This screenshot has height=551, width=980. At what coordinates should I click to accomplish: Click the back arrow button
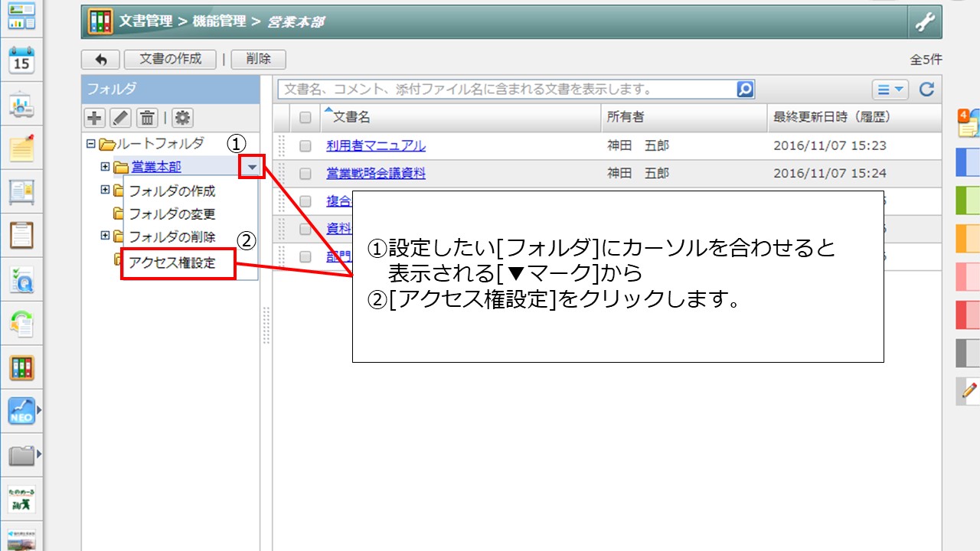tap(100, 59)
